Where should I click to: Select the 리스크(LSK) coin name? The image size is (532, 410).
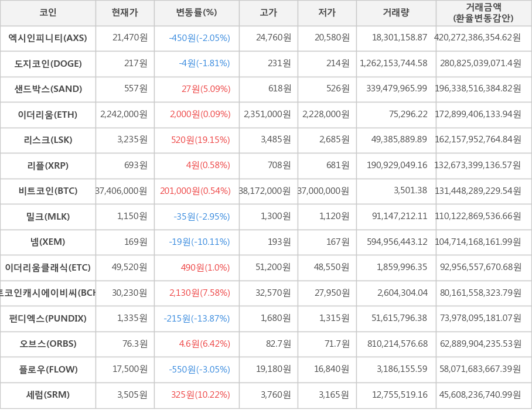click(47, 140)
